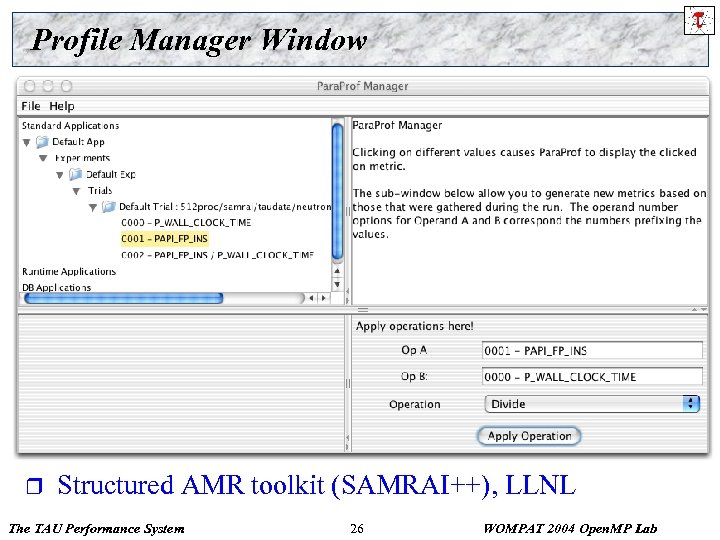Click the tree's horizontal scrollbar thumb
The width and height of the screenshot is (720, 540).
124,298
